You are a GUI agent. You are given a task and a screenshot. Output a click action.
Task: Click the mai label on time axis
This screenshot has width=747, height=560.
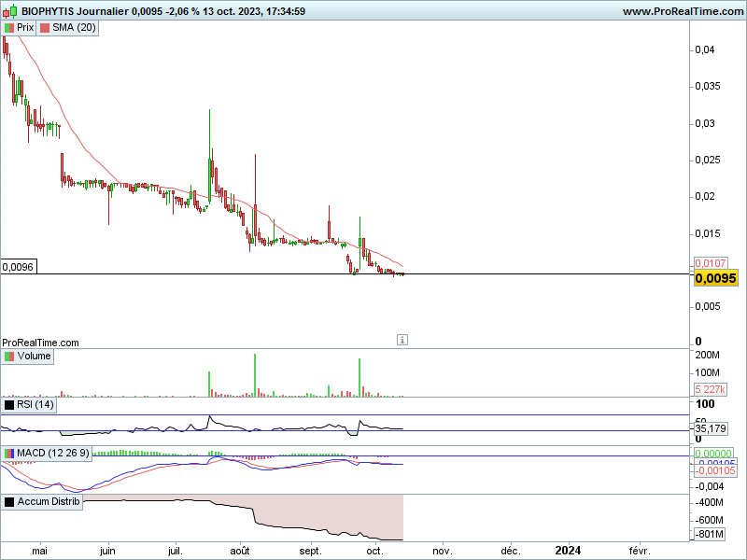click(39, 551)
